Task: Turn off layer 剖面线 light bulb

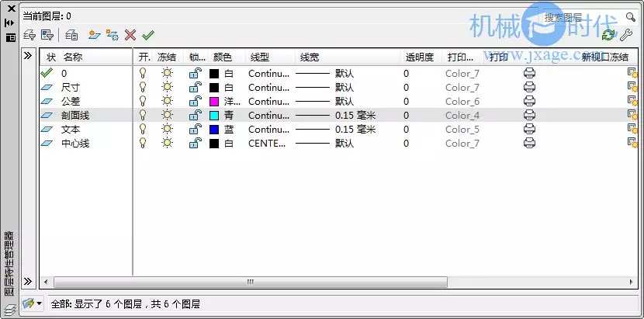Action: pyautogui.click(x=143, y=116)
